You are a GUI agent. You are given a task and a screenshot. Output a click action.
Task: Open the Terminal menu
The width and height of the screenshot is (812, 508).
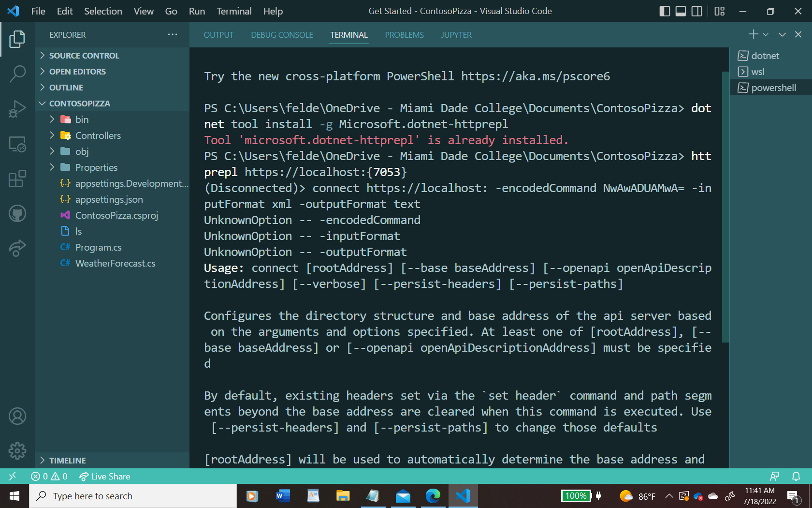tap(234, 11)
